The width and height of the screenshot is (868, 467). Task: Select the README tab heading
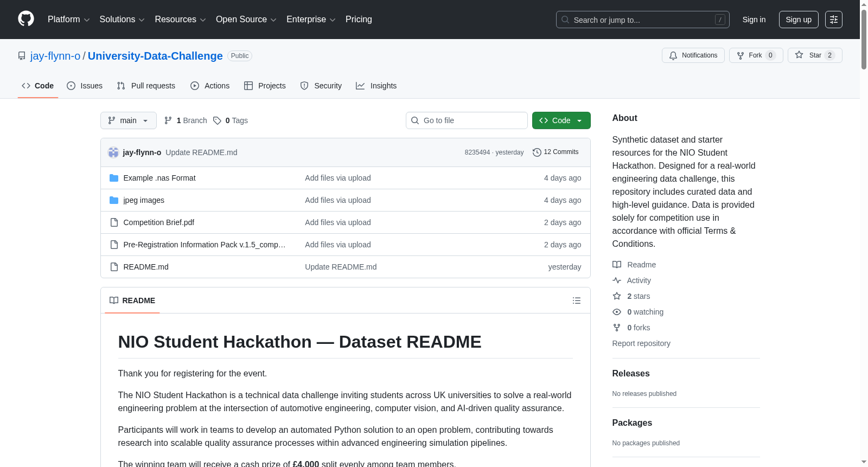(x=132, y=300)
